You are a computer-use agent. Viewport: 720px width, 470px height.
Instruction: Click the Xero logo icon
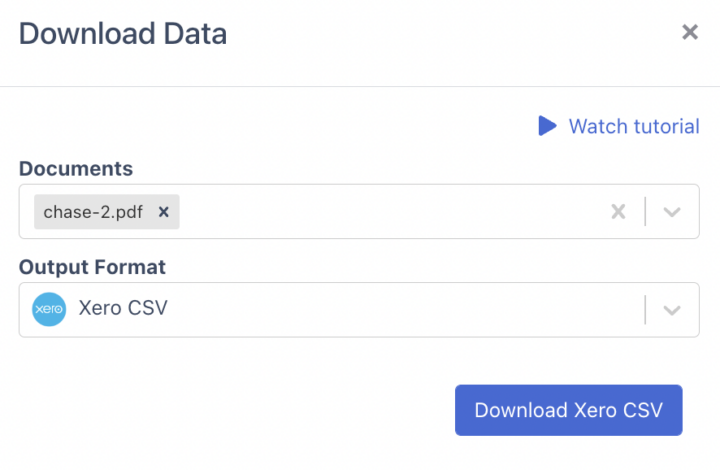pos(49,309)
